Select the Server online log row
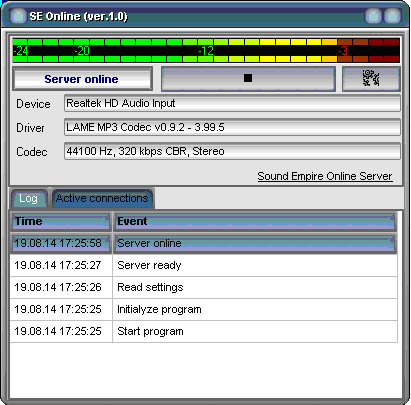 pos(204,243)
